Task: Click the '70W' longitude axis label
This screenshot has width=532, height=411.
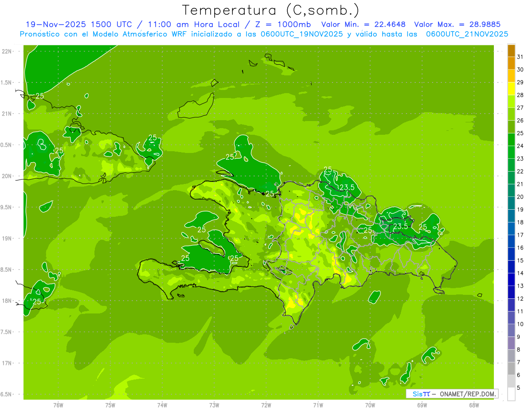Action: tap(370, 405)
